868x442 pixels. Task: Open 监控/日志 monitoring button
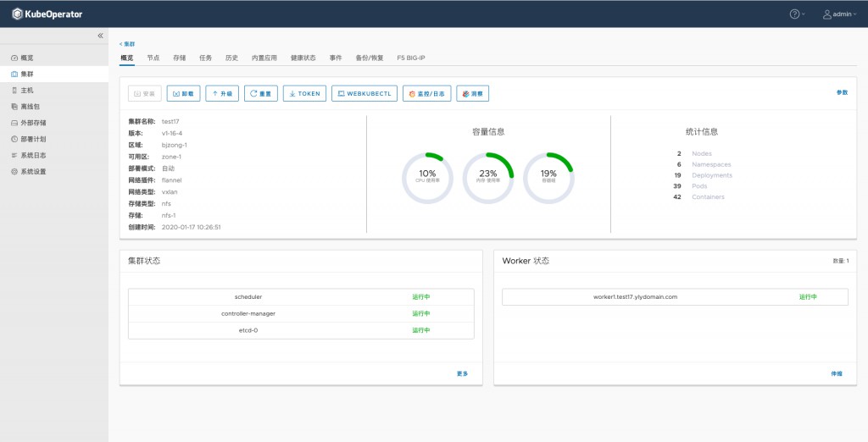pos(427,93)
